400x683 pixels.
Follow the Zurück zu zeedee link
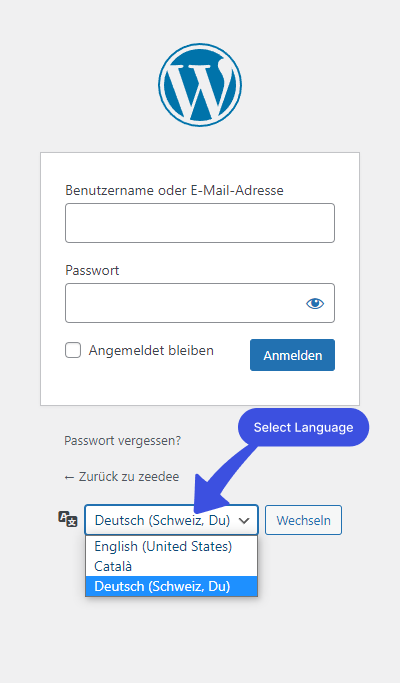tap(122, 477)
